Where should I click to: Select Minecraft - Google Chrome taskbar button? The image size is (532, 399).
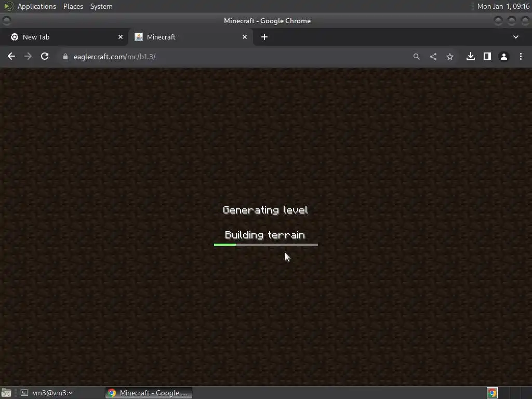pyautogui.click(x=149, y=393)
